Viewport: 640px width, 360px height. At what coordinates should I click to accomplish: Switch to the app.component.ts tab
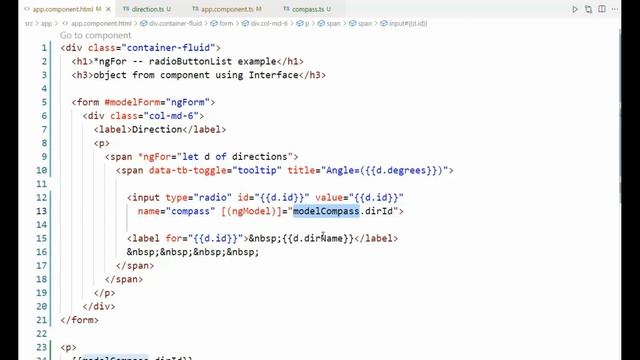227,9
